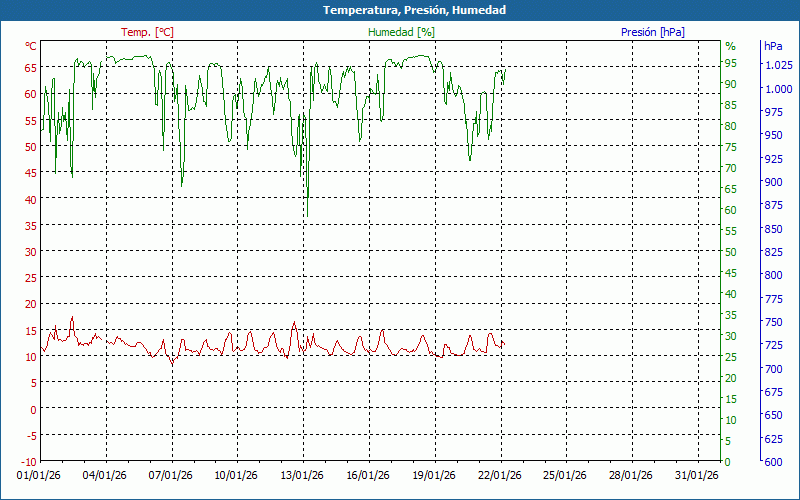Pick the 04/01/26 date on the x-axis
The height and width of the screenshot is (500, 800).
105,476
